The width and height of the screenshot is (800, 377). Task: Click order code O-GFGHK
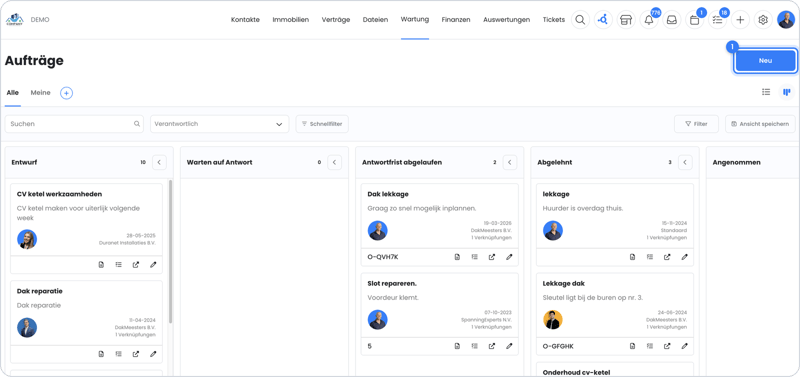coord(558,346)
